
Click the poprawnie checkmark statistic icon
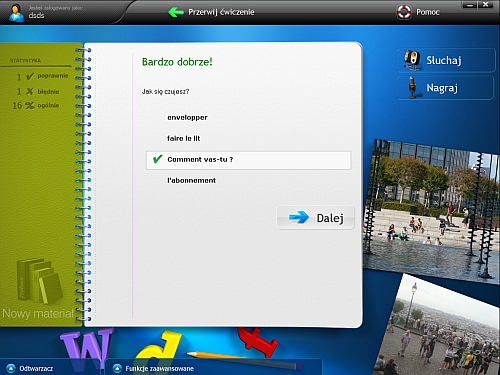tap(30, 76)
